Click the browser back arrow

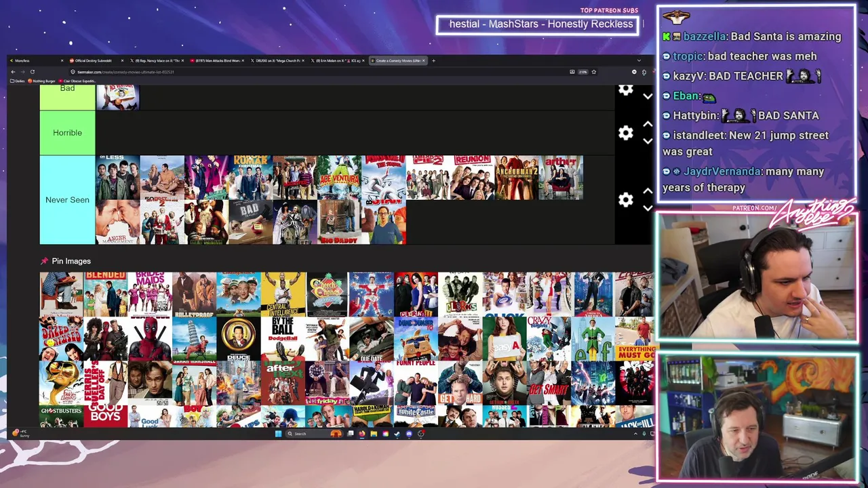pos(12,72)
